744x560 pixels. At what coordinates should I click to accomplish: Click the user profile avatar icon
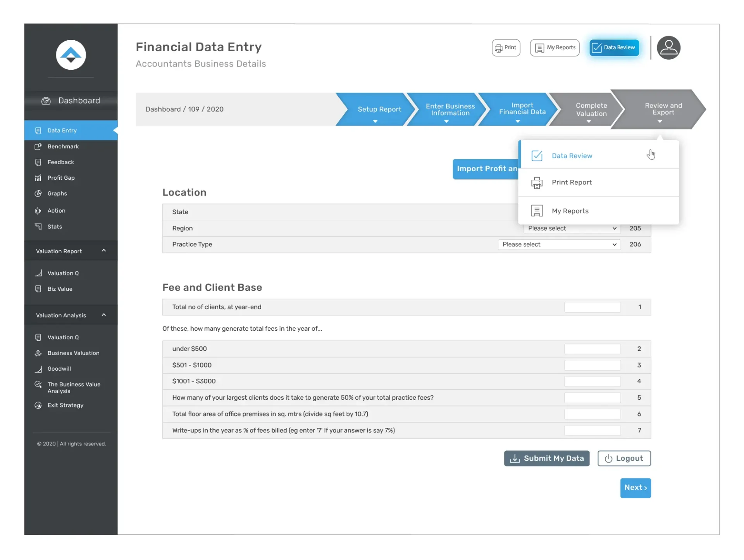(x=668, y=48)
